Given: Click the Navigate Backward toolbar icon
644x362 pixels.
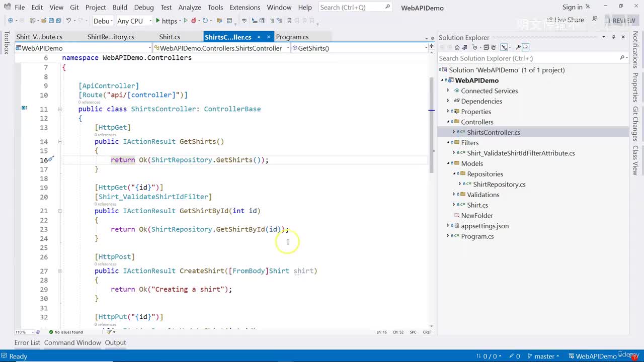Looking at the screenshot, I should point(10,21).
